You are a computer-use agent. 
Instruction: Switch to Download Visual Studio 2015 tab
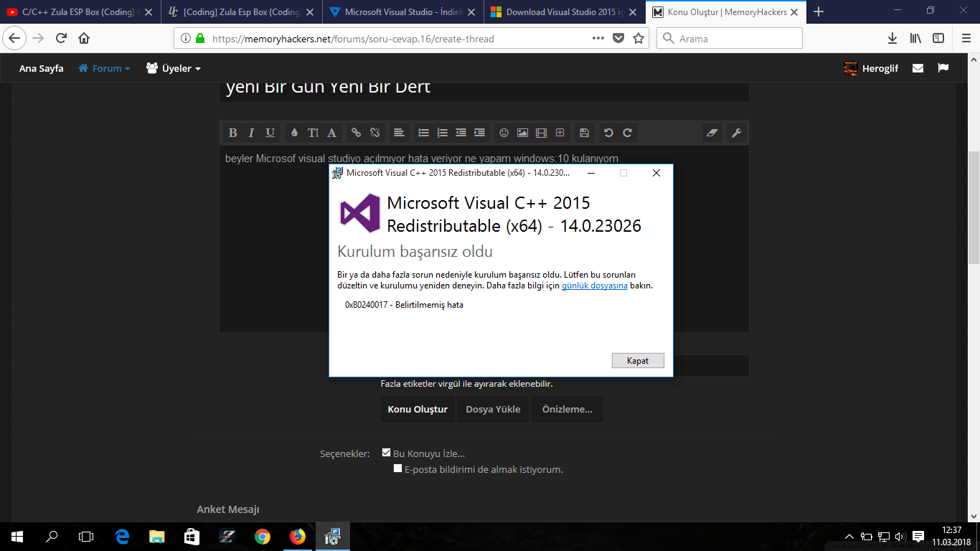(564, 12)
